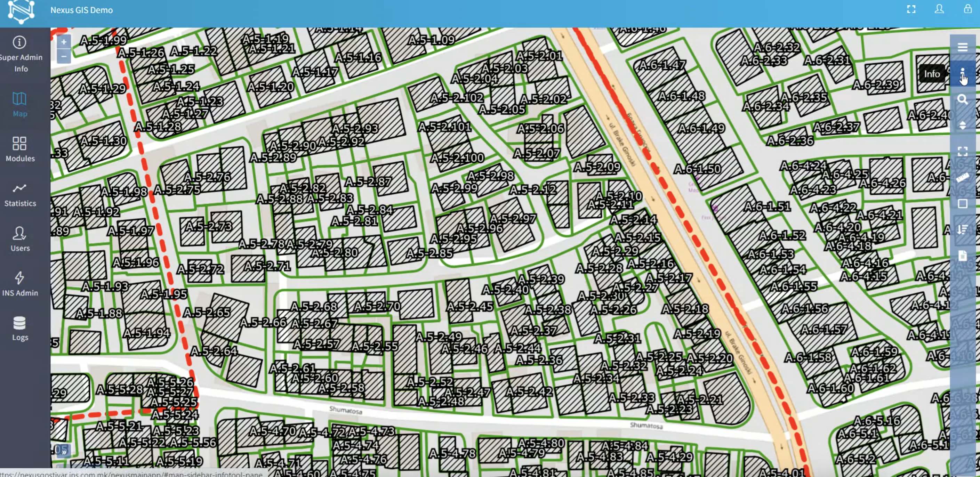980x477 pixels.
Task: Click parcel label A.5-2.06
Action: (x=540, y=129)
